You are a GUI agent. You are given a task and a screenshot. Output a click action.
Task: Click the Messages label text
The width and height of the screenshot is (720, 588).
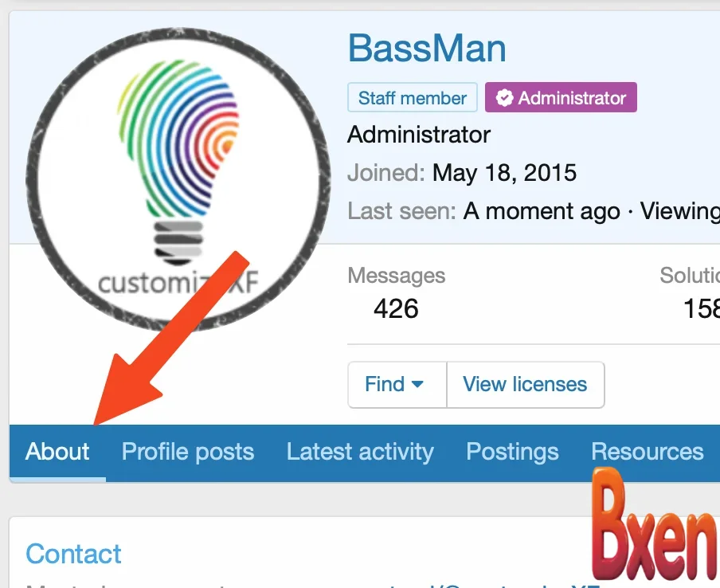click(396, 276)
